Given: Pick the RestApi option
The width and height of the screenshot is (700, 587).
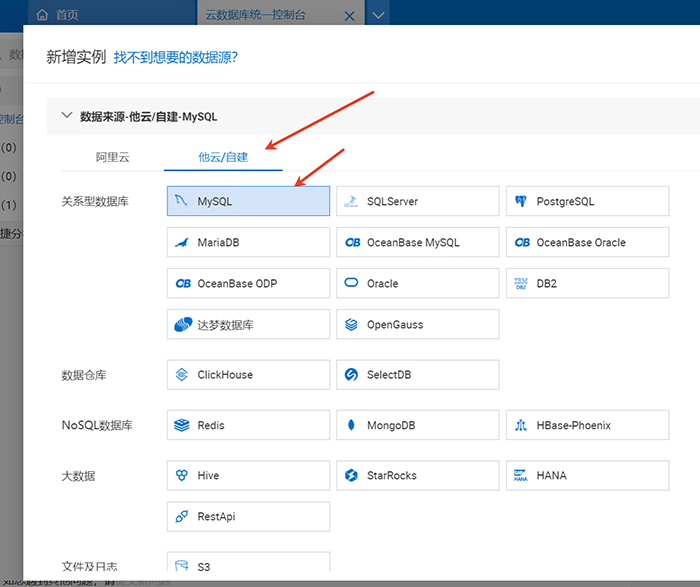Looking at the screenshot, I should (248, 516).
